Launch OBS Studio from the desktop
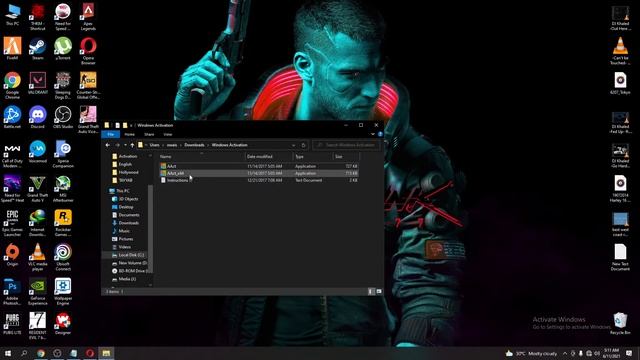Screen dimensions: 640x360 click(x=63, y=117)
